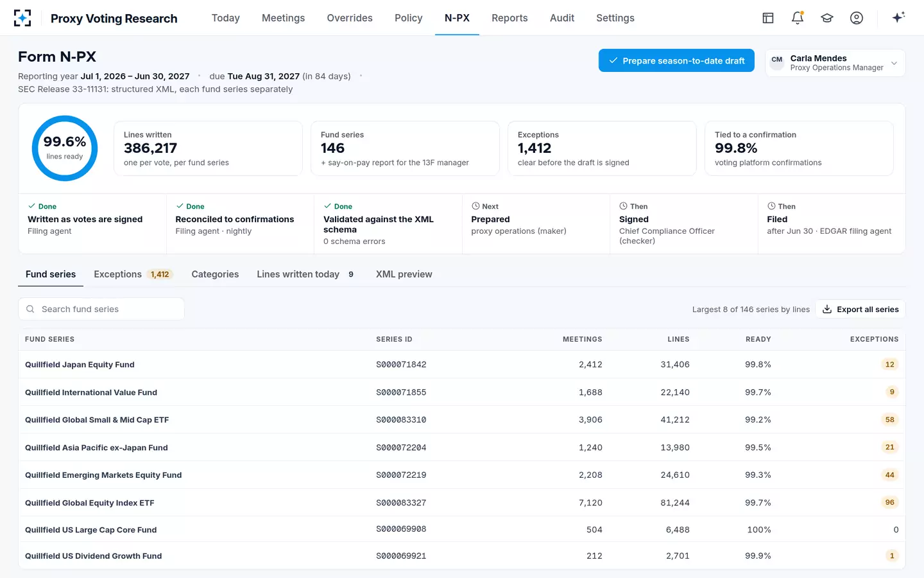The height and width of the screenshot is (578, 924).
Task: Click the download icon on Export all series
Action: 827,309
